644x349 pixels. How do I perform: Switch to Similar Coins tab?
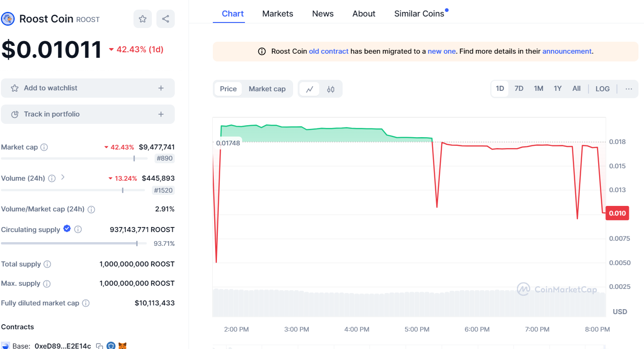point(419,14)
